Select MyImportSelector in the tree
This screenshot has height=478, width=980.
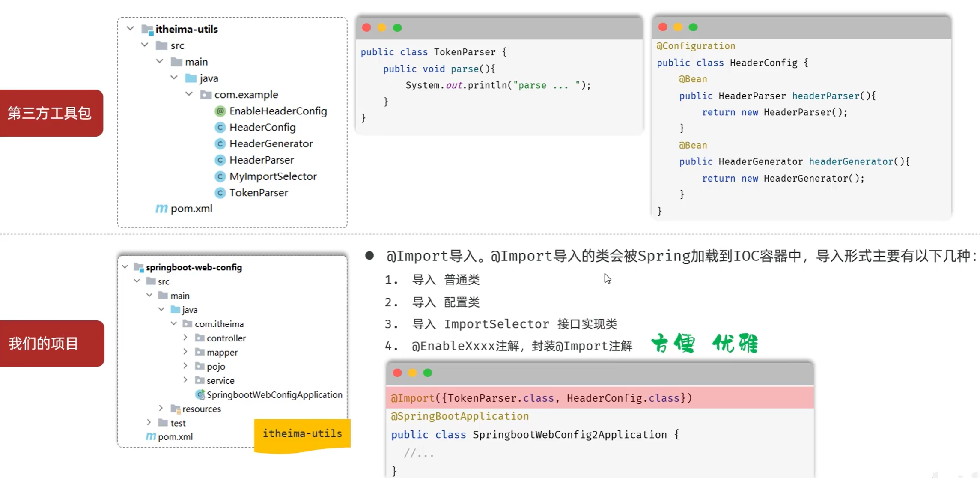(273, 176)
